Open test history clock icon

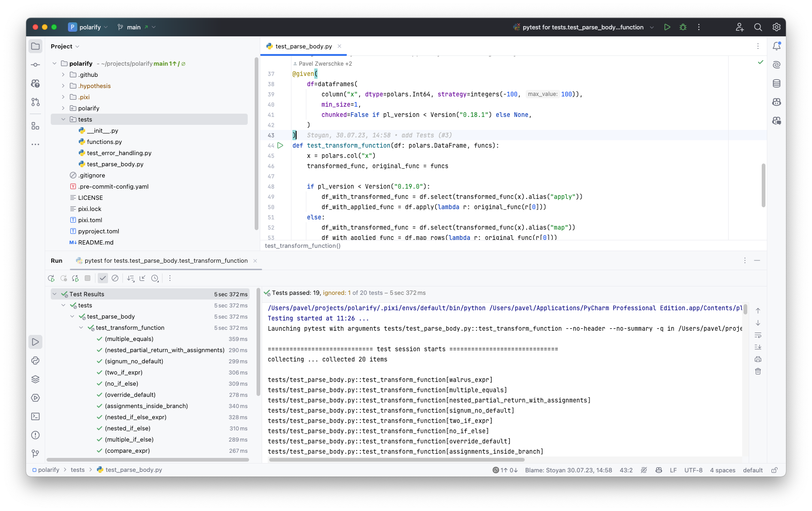155,278
